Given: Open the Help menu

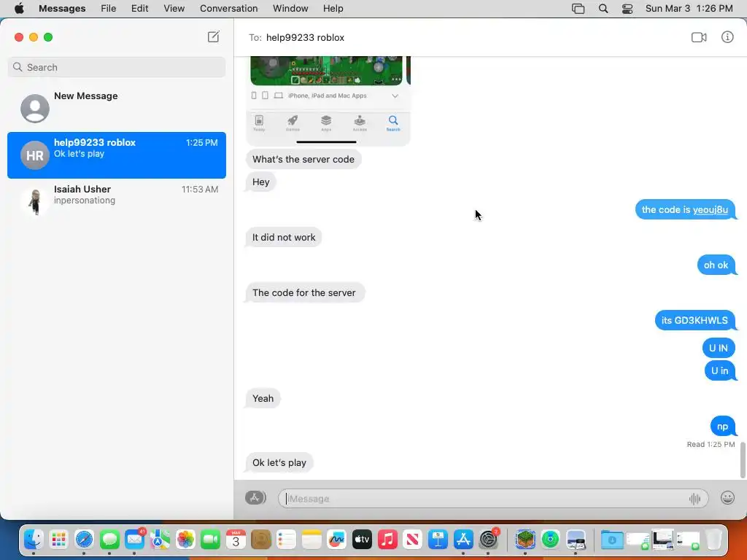Looking at the screenshot, I should click(x=333, y=9).
